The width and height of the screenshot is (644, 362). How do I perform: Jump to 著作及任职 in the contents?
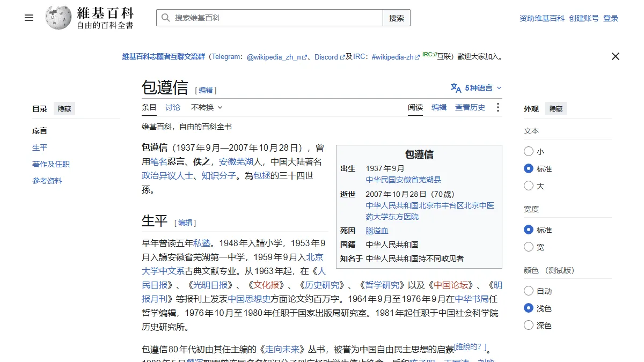click(x=51, y=164)
